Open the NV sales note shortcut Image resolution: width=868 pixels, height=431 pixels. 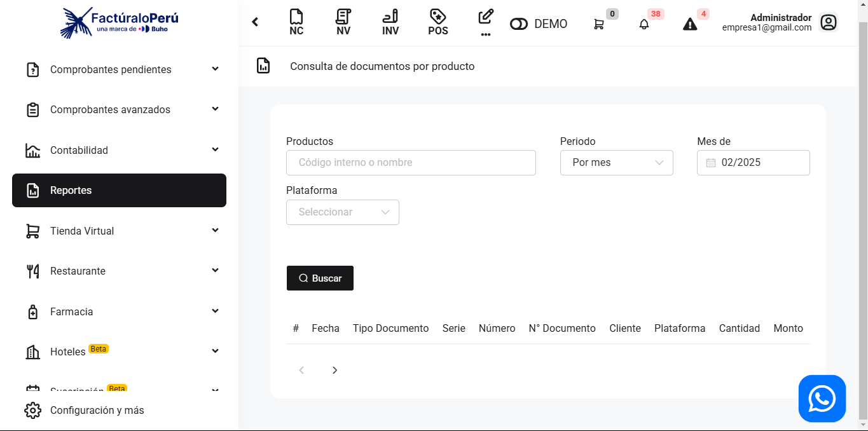[343, 23]
